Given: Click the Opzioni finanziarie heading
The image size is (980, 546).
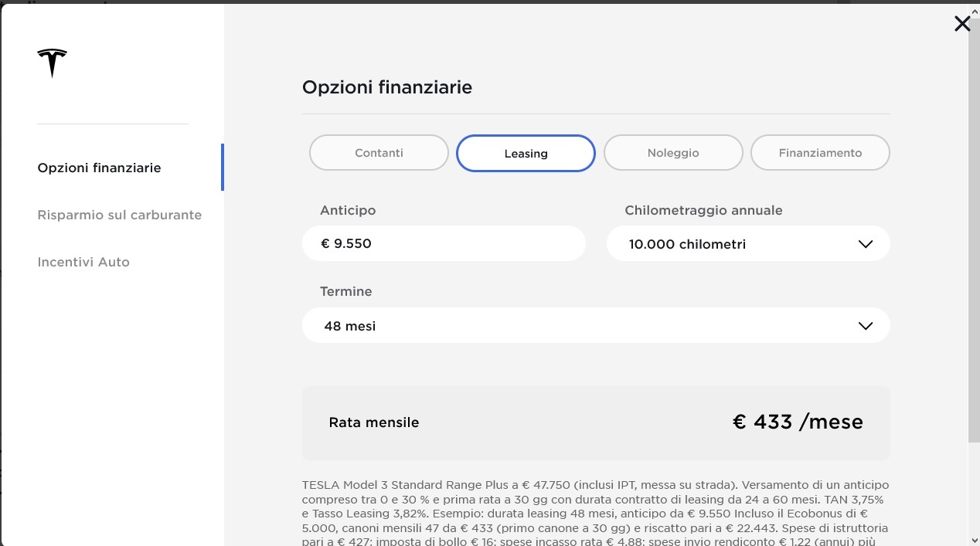Looking at the screenshot, I should (387, 87).
